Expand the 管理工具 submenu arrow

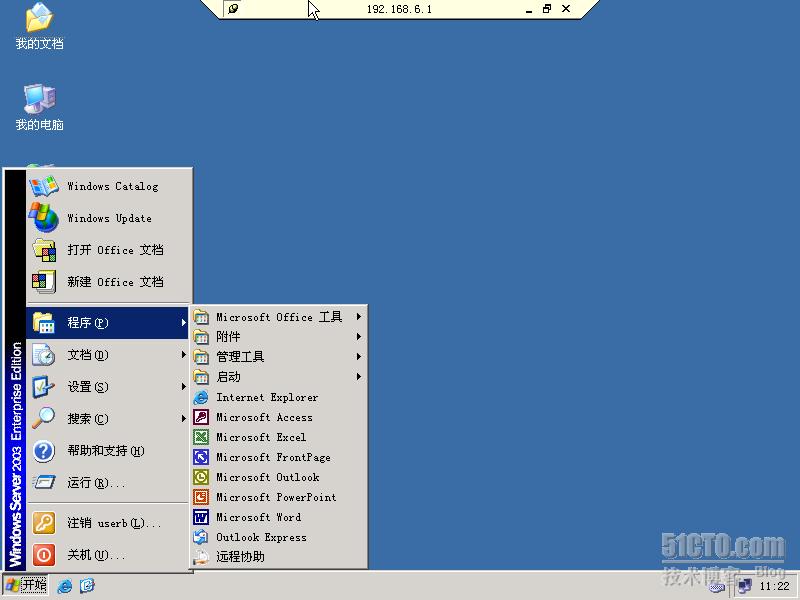359,357
